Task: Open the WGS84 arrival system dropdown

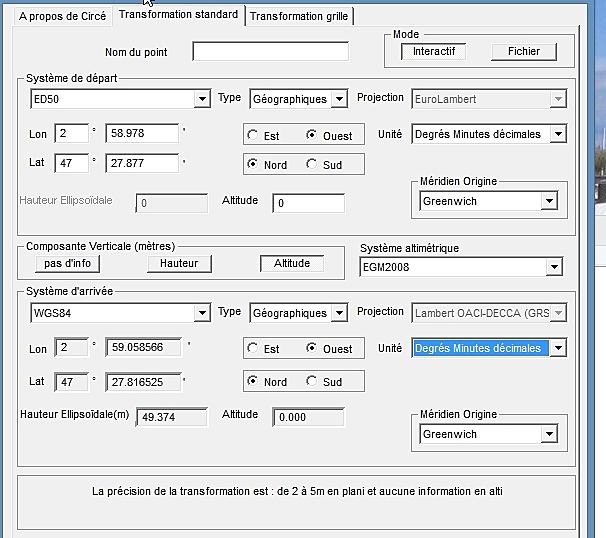Action: (120, 313)
